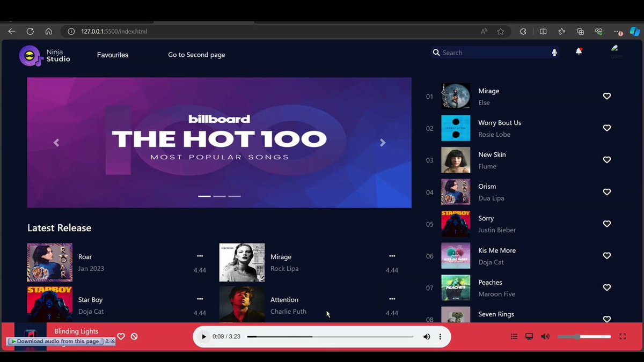Open split screen browser icon
644x362 pixels.
tap(543, 31)
